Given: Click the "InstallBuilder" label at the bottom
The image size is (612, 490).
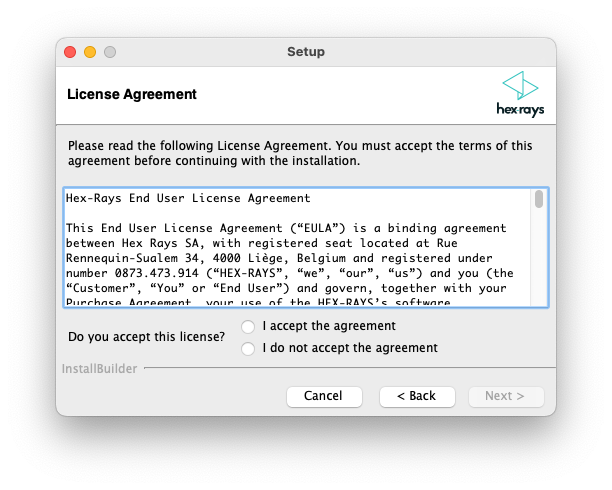Looking at the screenshot, I should 98,369.
